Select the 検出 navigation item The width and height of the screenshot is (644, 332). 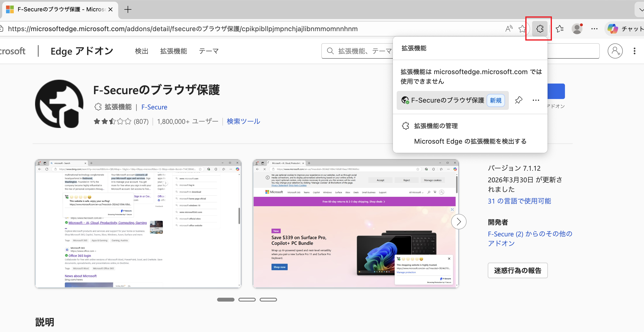point(141,51)
